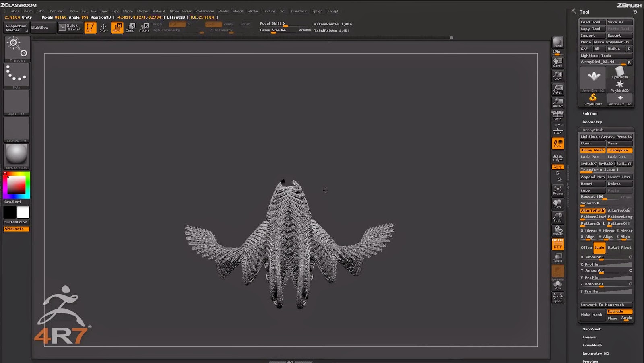
Task: Click the Append New button
Action: click(x=592, y=177)
